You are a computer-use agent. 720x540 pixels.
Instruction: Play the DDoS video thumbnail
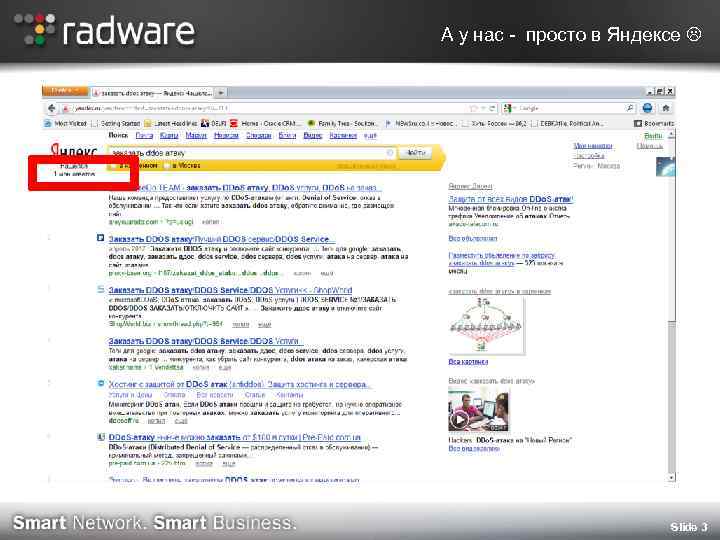478,409
